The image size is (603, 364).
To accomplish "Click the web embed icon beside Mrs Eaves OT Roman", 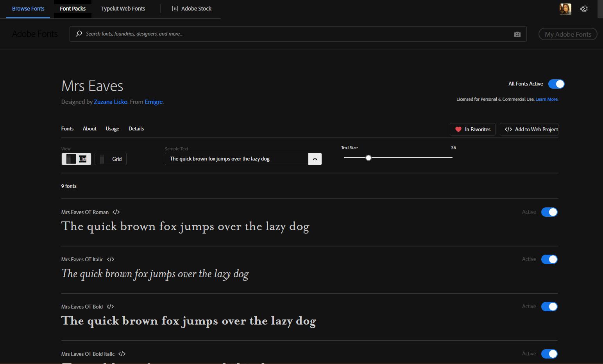I will click(x=116, y=212).
